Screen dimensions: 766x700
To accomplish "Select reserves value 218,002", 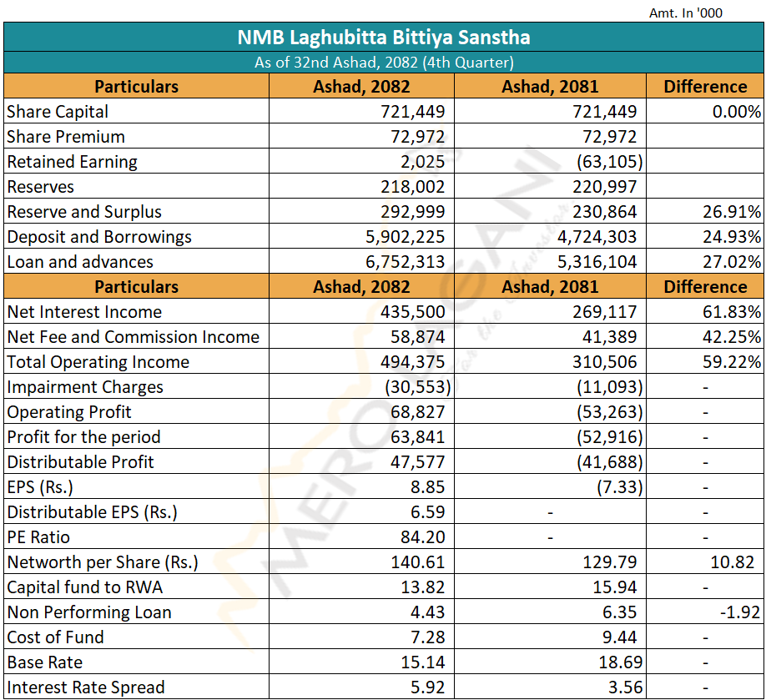I will [x=413, y=187].
